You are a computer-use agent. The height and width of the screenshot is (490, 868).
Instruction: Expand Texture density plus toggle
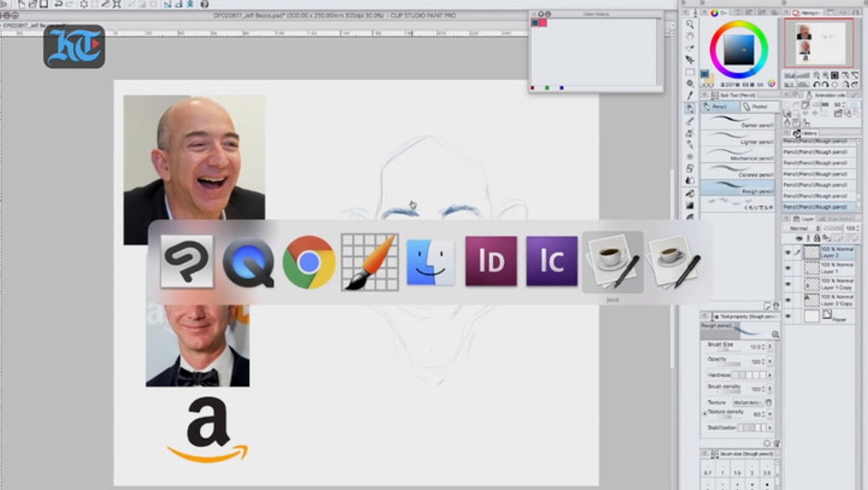(x=704, y=413)
